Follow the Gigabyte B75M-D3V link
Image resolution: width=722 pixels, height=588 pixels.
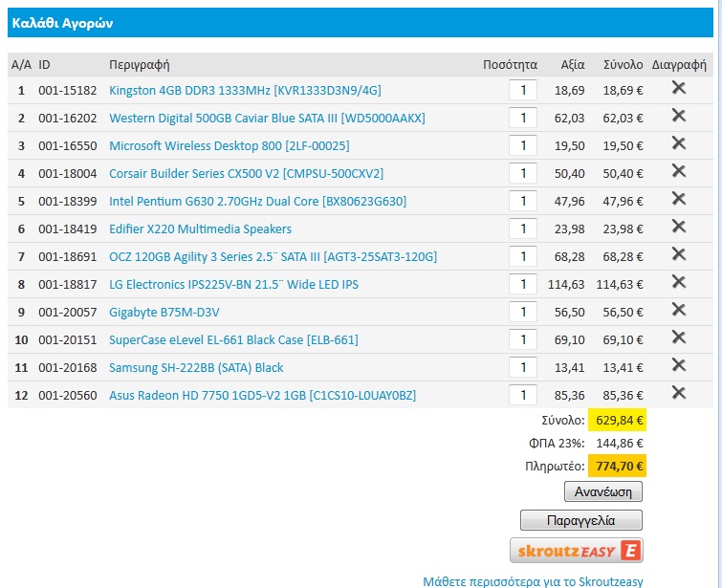[164, 313]
